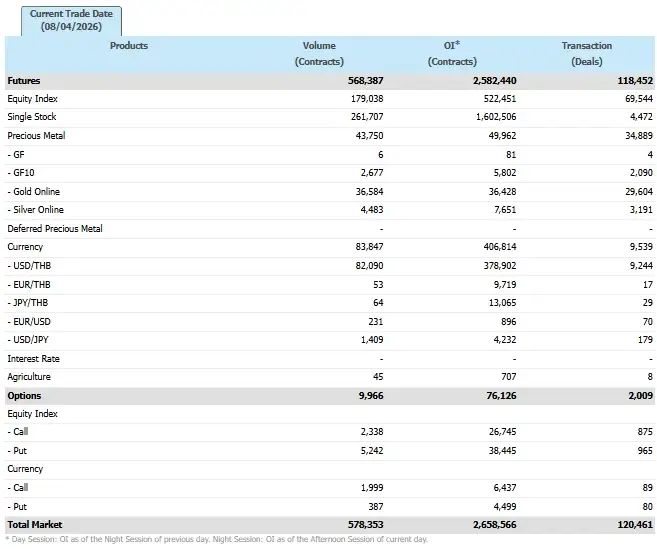The height and width of the screenshot is (549, 657).
Task: Click the Silver Online product row
Action: point(40,210)
